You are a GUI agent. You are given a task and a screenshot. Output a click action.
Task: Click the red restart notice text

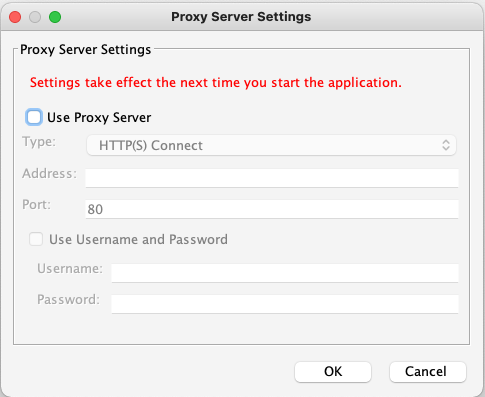coord(216,83)
